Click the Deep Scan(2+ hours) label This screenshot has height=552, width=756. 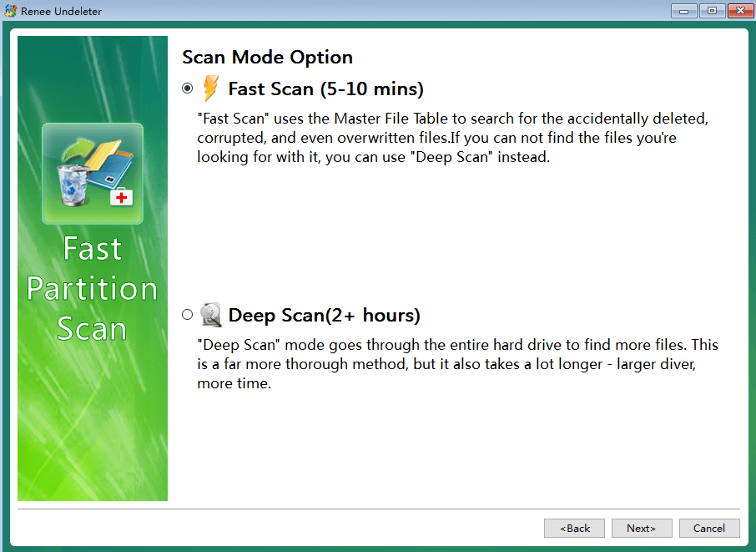(x=325, y=315)
